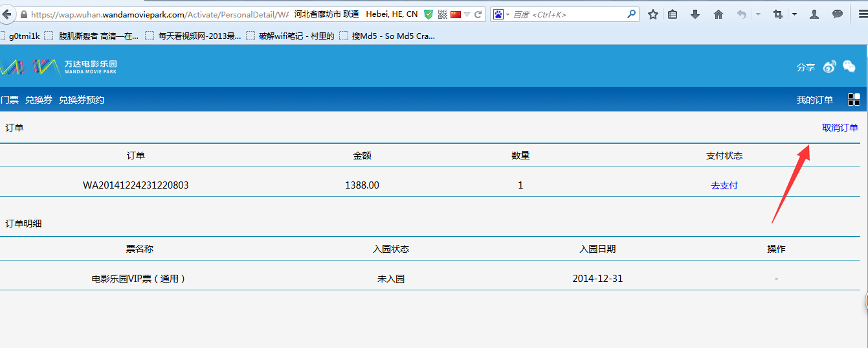The image size is (868, 348).
Task: Reload the page with the refresh icon
Action: (478, 14)
